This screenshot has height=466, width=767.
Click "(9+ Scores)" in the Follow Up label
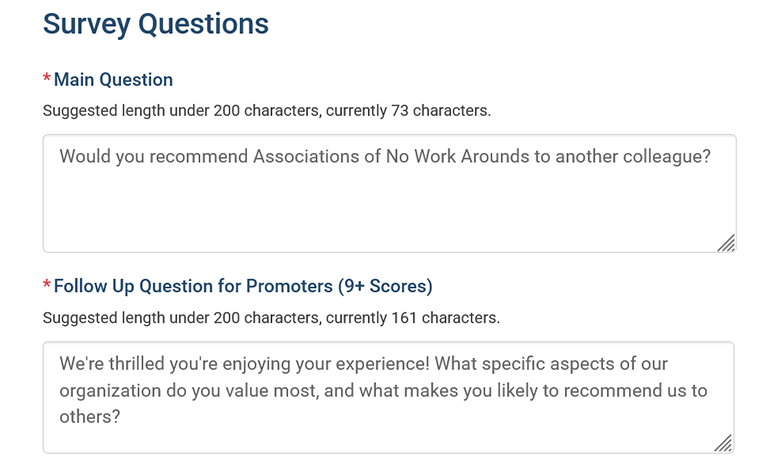click(385, 287)
